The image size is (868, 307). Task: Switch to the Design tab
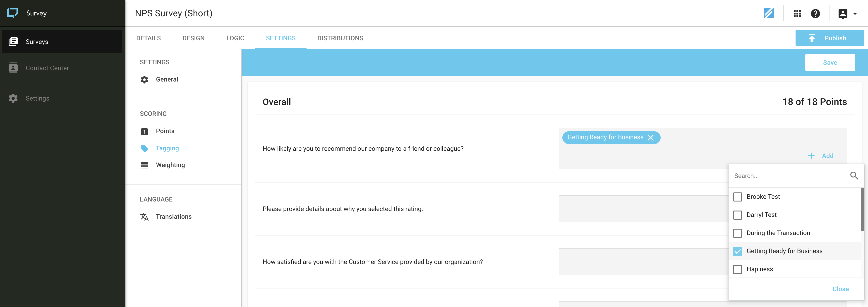pyautogui.click(x=193, y=38)
